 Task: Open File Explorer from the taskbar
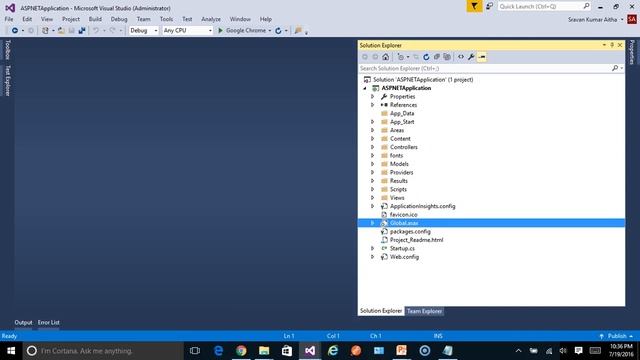(264, 351)
